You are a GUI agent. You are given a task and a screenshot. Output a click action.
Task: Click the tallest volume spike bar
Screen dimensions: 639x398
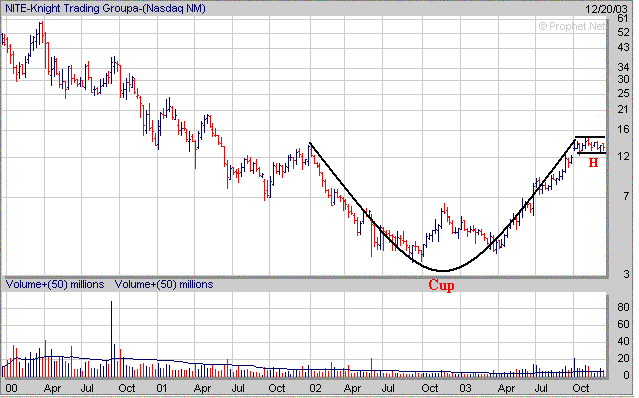(111, 339)
